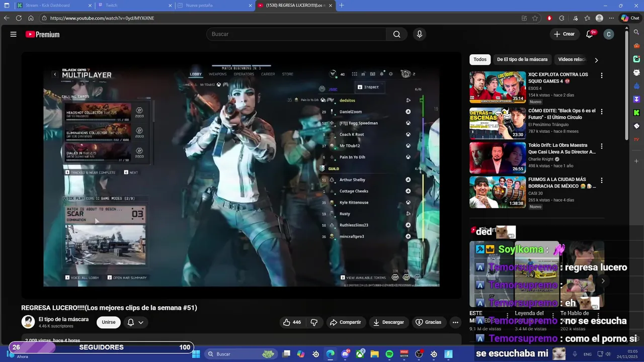This screenshot has width=644, height=362.
Task: Open Spotify from the taskbar
Action: coord(389,354)
